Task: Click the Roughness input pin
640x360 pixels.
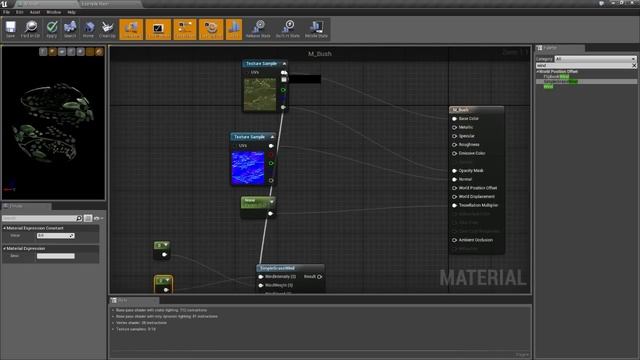Action: pyautogui.click(x=454, y=144)
